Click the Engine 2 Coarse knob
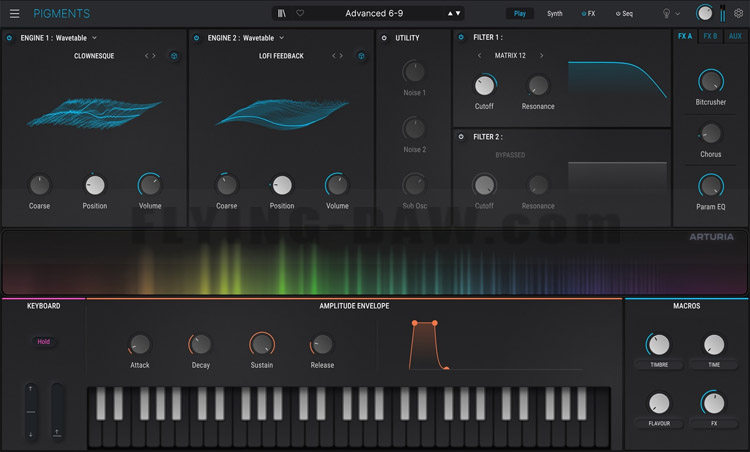The image size is (750, 452). 226,185
